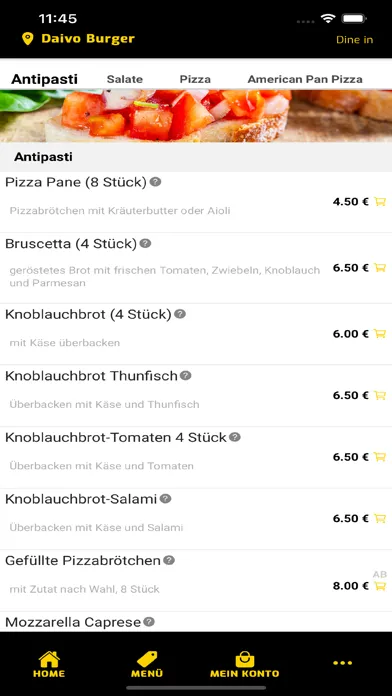Open the American Pan Pizza category
This screenshot has width=392, height=696.
(x=305, y=79)
